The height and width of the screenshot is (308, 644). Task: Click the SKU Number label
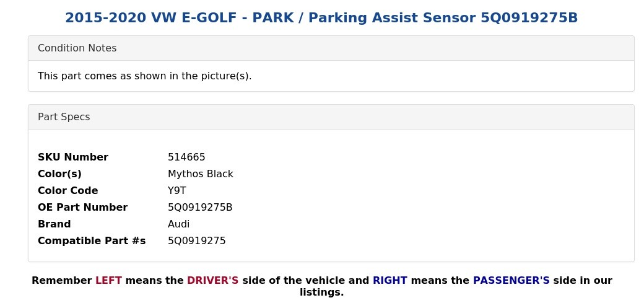(73, 157)
